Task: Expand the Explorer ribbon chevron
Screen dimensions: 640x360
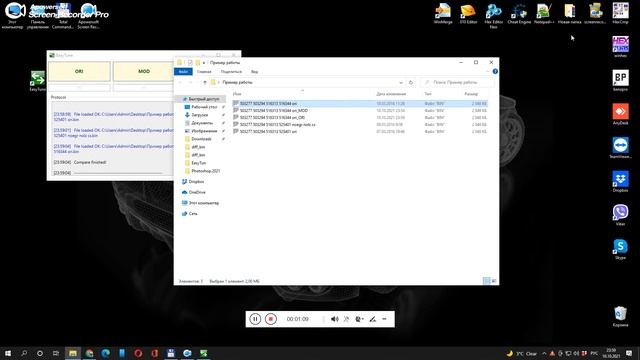Action: pos(488,71)
